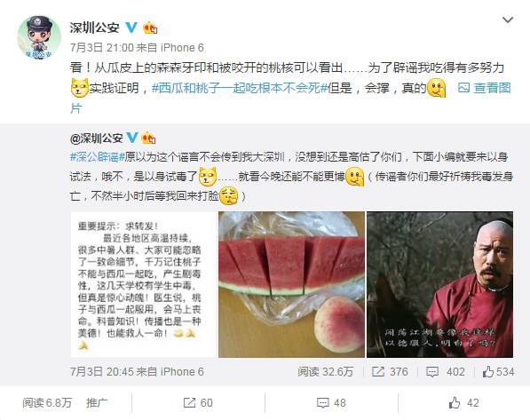Screen dimensions: 530x420
Task: Like this post with thumbs-up showing 42
Action: click(463, 403)
